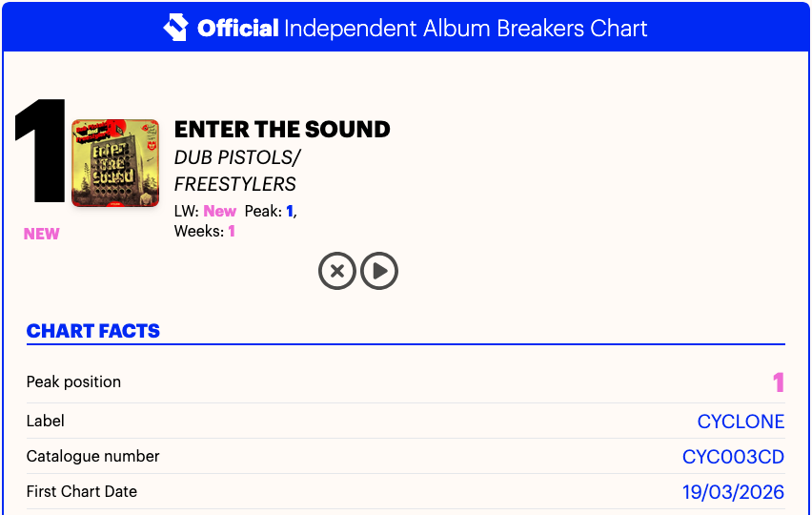The width and height of the screenshot is (812, 515).
Task: Click the circled X close icon
Action: click(336, 271)
